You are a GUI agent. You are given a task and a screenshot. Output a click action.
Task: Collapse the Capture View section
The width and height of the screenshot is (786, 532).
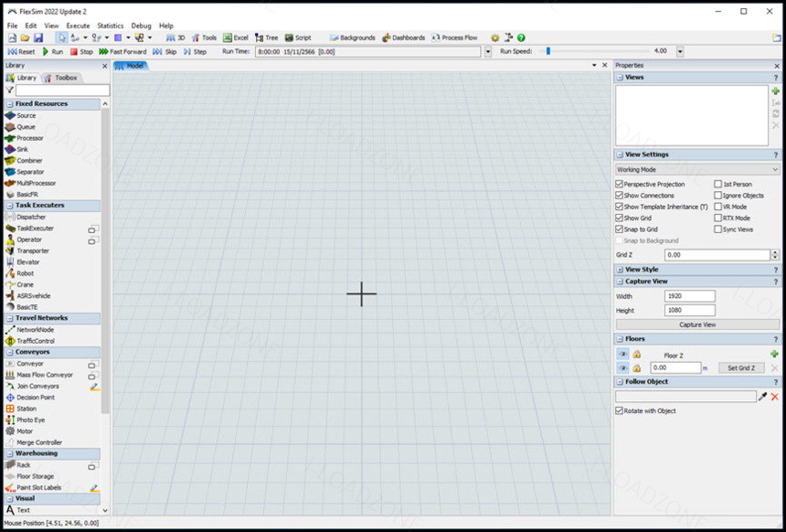tap(620, 282)
